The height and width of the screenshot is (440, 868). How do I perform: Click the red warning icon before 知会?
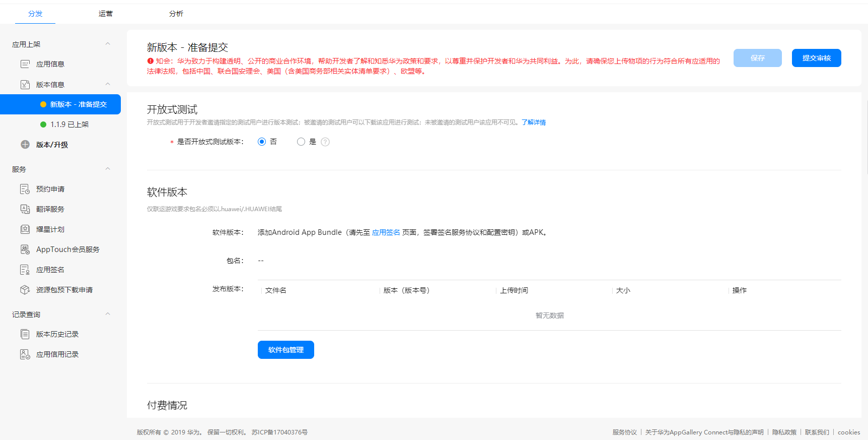coord(150,61)
